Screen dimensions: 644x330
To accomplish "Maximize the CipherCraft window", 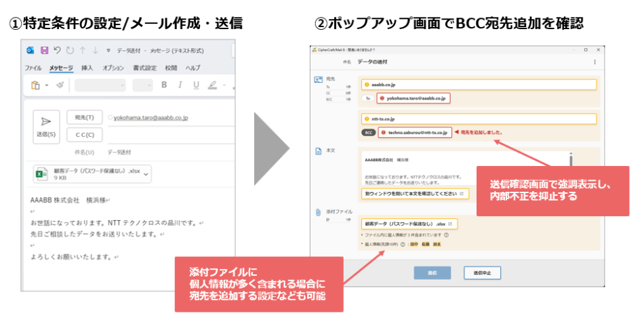I will [x=586, y=49].
